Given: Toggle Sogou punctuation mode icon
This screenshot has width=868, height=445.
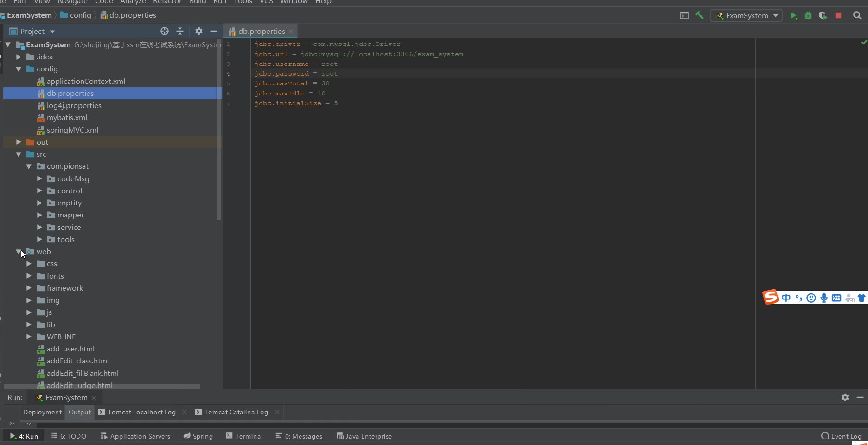Looking at the screenshot, I should pyautogui.click(x=798, y=298).
